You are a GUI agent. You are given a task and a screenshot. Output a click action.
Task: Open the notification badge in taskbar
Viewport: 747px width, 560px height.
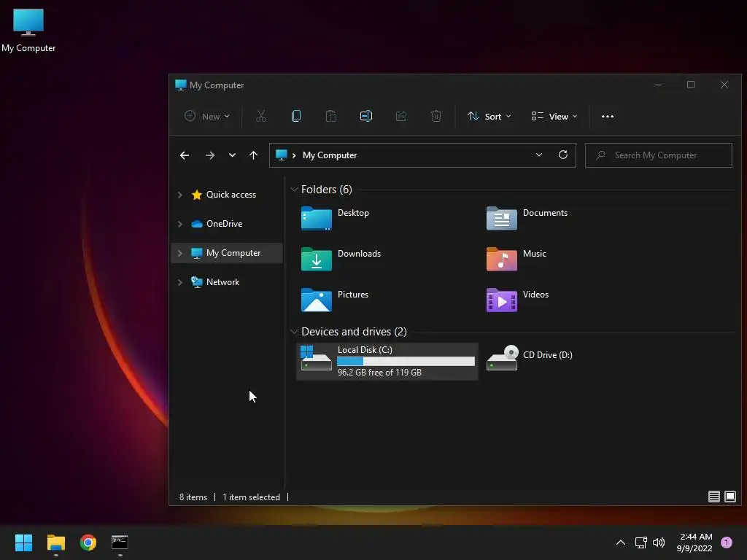point(727,542)
